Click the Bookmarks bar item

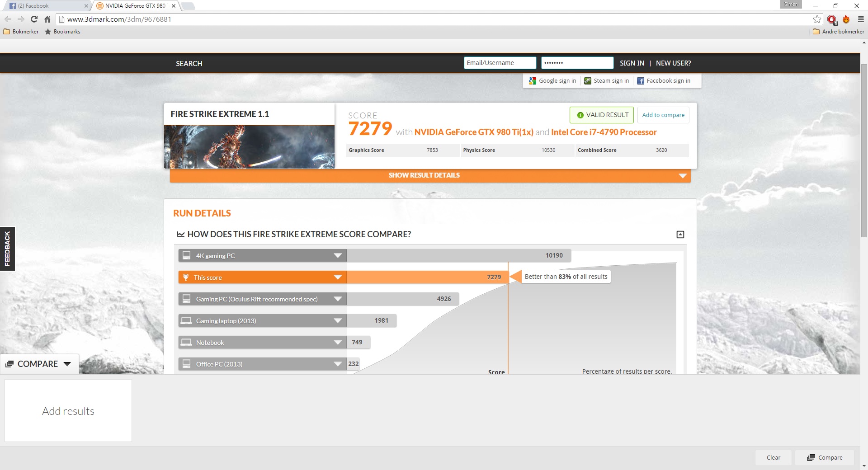pyautogui.click(x=62, y=32)
